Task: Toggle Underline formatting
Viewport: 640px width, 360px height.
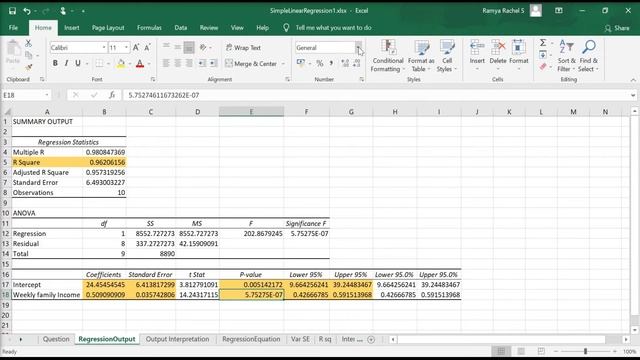Action: (78, 63)
